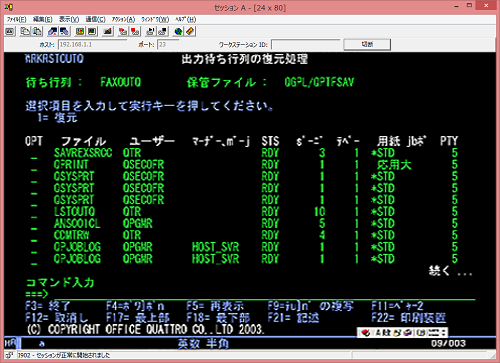Image resolution: width=500 pixels, height=363 pixels.
Task: Click the last toolbar icon beside the globe
Action: tap(190, 31)
